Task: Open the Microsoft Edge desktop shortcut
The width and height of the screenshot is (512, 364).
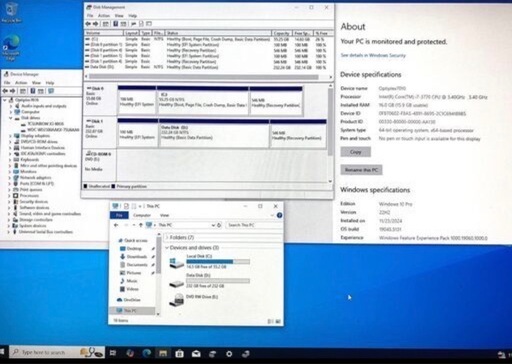Action: 11,48
